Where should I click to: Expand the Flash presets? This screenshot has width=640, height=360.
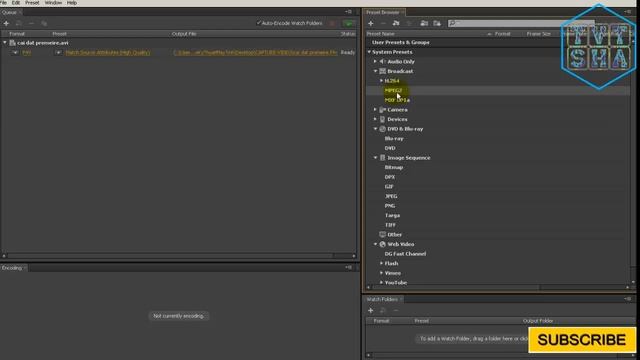pyautogui.click(x=381, y=263)
